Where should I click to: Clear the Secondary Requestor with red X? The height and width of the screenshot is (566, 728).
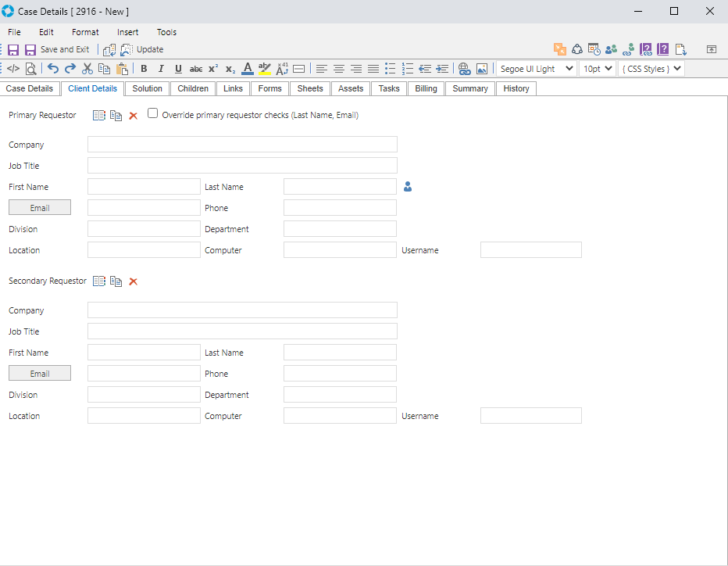point(133,281)
